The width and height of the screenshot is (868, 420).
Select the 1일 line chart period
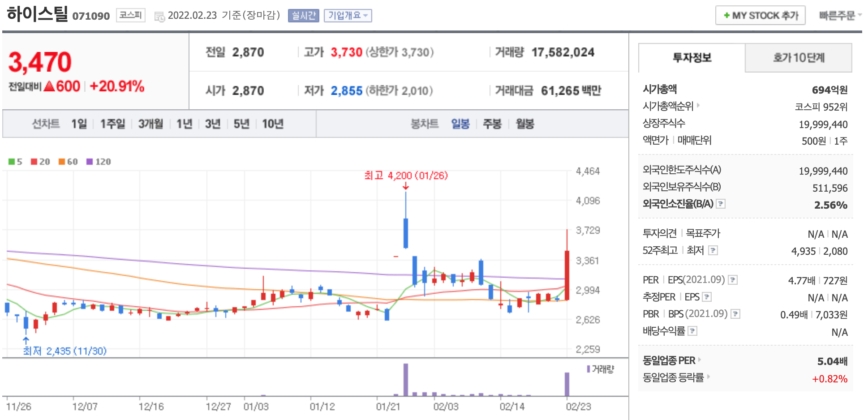click(x=79, y=124)
